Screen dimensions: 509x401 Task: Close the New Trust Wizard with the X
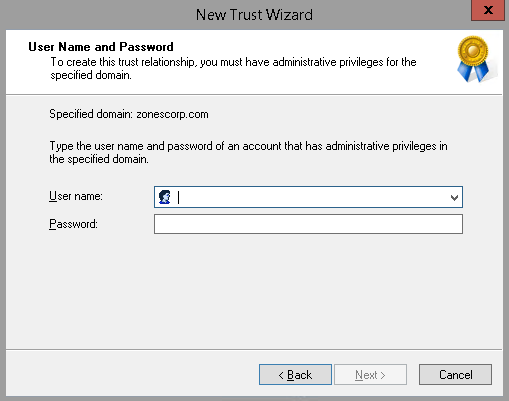[488, 10]
